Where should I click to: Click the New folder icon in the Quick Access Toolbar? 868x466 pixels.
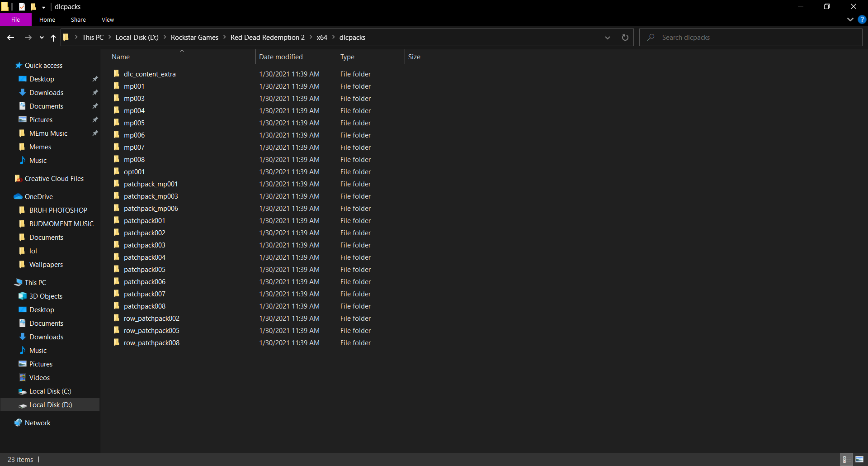point(33,6)
